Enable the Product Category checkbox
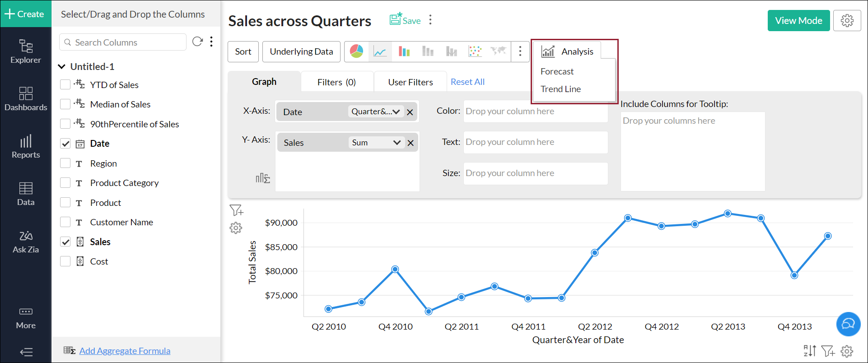Image resolution: width=868 pixels, height=363 pixels. tap(65, 183)
